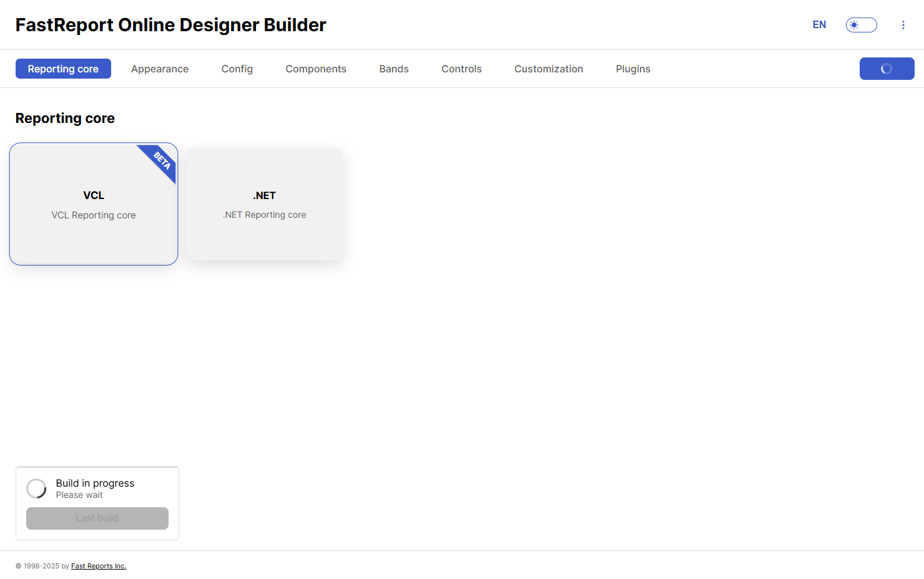
Task: Open the Bands tab
Action: [394, 69]
